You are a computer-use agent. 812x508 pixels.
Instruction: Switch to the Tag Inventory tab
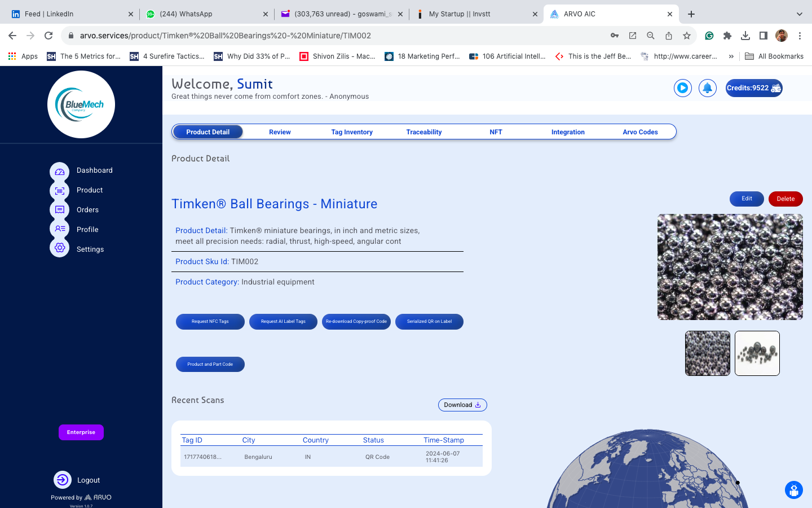[x=352, y=132]
